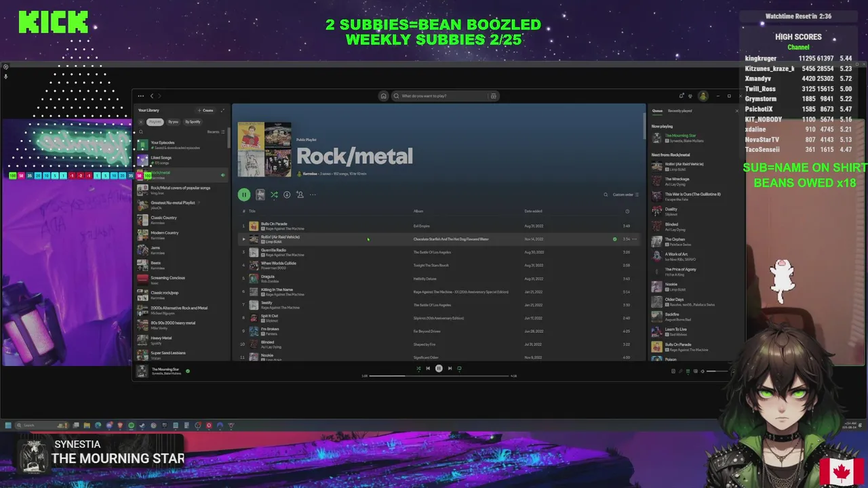Open the notifications bell

point(682,96)
